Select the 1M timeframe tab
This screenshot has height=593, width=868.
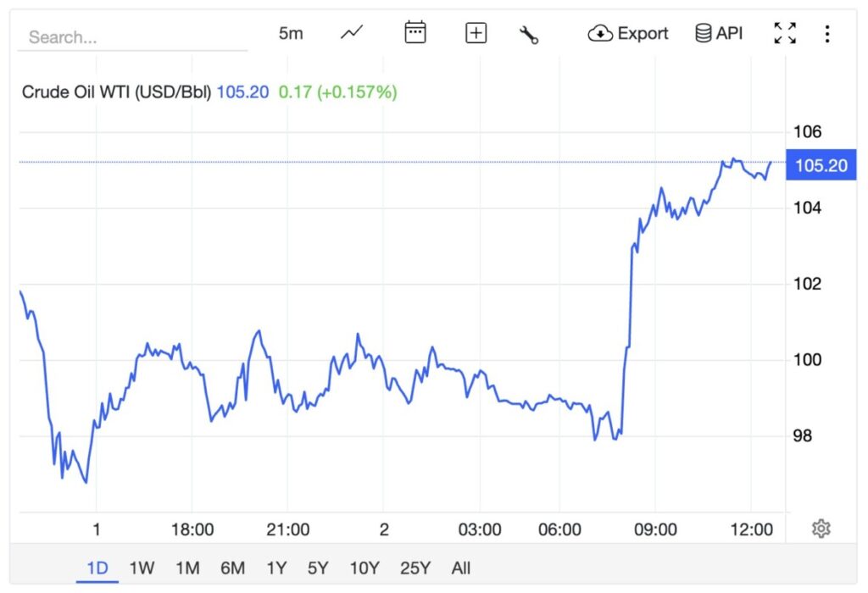187,568
